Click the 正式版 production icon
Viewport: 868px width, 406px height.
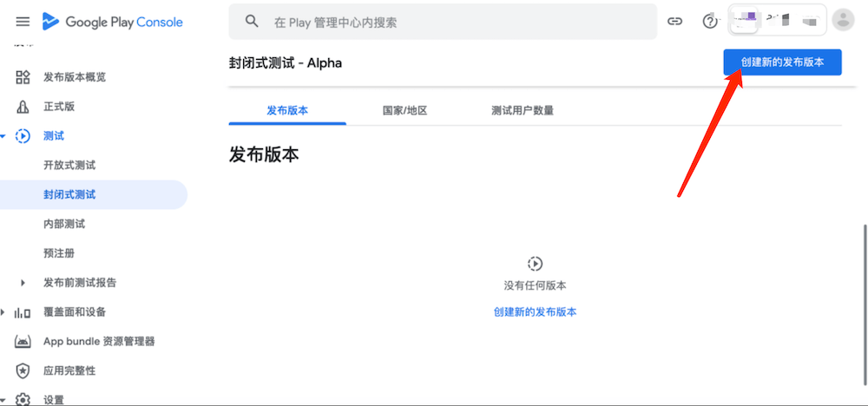pos(23,107)
